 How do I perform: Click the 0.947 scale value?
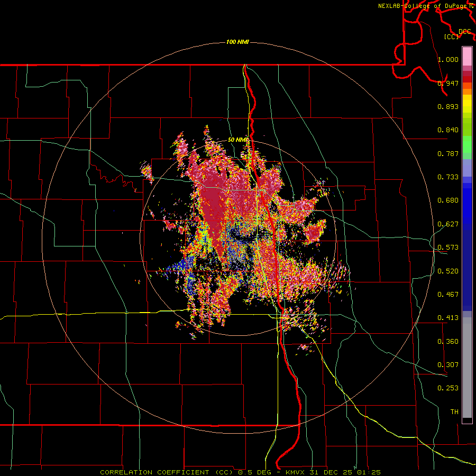point(448,83)
